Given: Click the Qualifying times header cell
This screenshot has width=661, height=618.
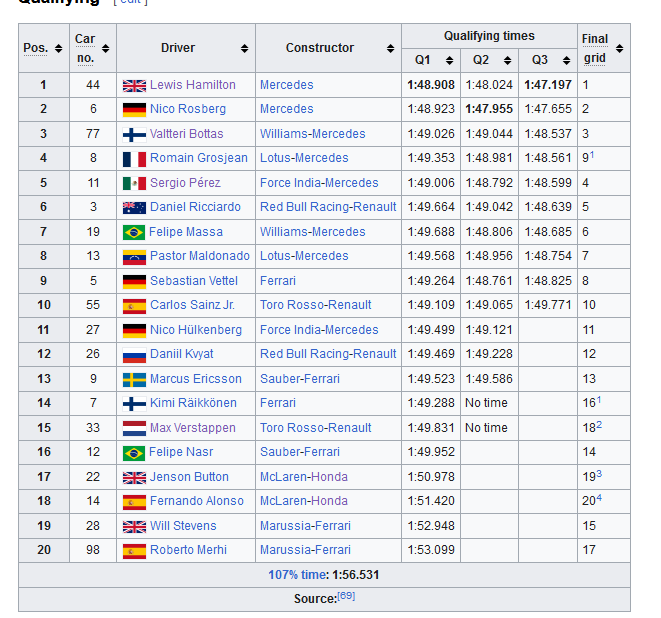Looking at the screenshot, I should (x=489, y=36).
